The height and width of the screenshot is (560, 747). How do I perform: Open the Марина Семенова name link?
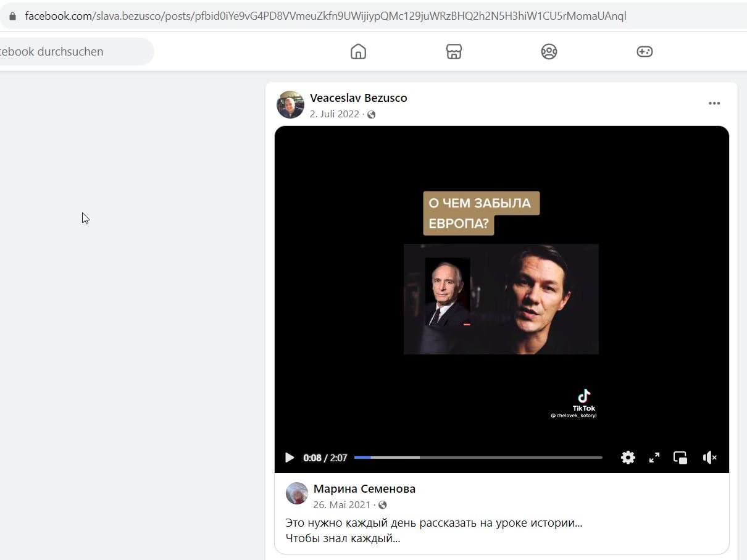coord(364,488)
